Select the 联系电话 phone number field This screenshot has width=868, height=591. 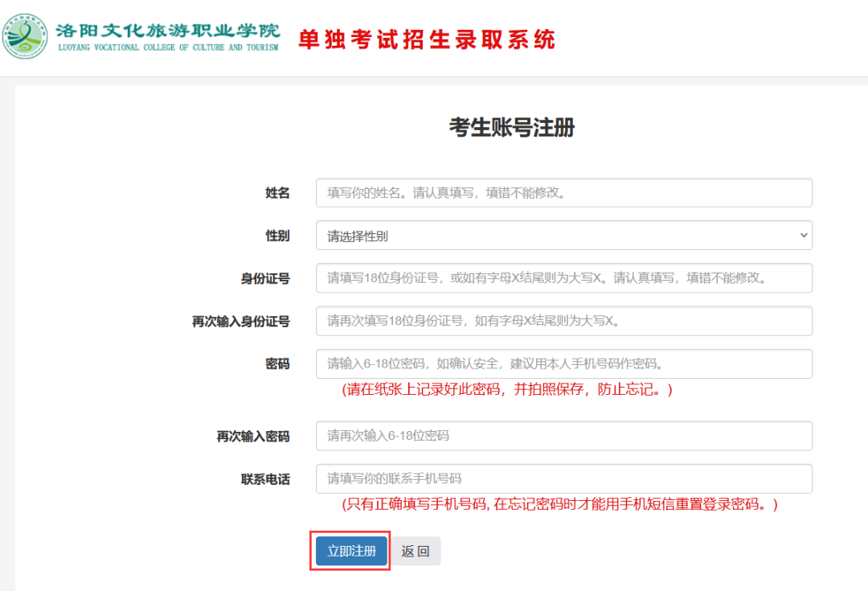pos(563,478)
